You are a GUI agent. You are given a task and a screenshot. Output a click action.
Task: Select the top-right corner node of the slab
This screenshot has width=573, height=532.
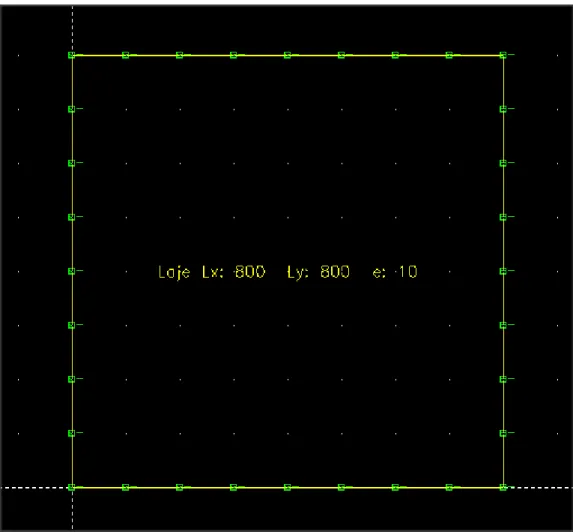tap(503, 55)
